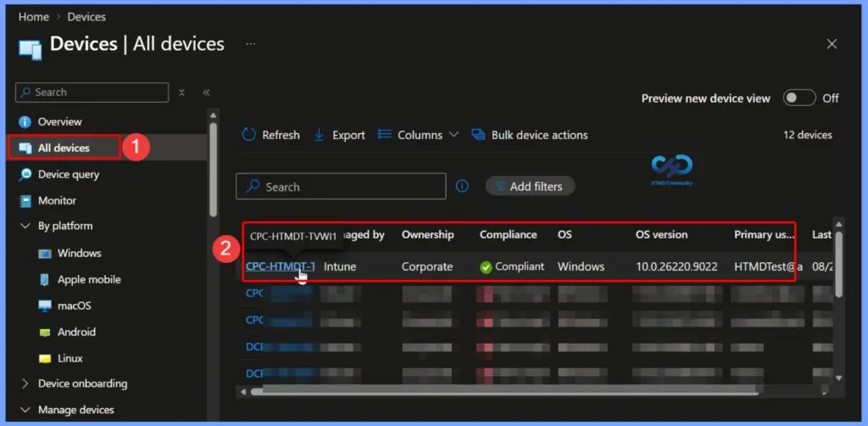The height and width of the screenshot is (426, 868).
Task: Open the Overview info icon
Action: pyautogui.click(x=25, y=122)
